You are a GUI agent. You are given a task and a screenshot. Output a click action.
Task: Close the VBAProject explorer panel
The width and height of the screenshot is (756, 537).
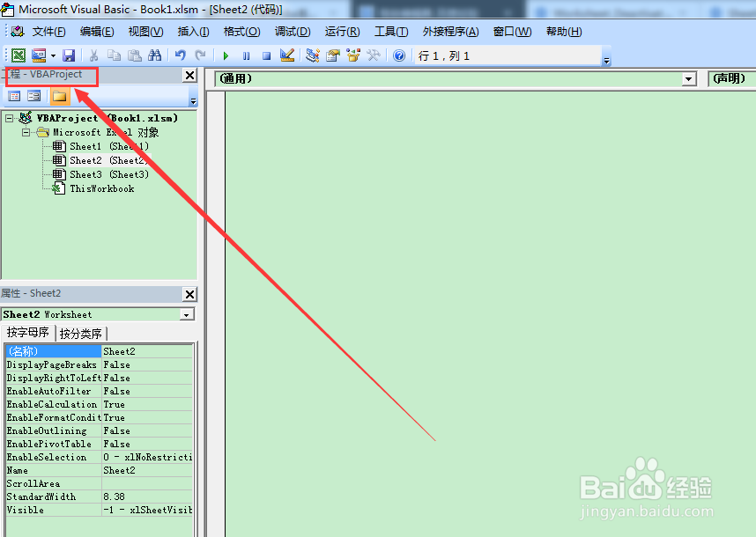pyautogui.click(x=190, y=75)
